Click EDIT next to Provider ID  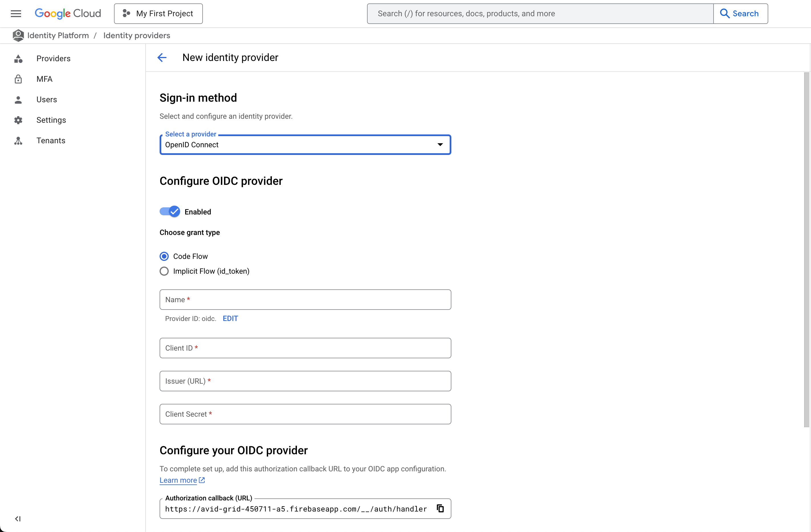tap(230, 318)
